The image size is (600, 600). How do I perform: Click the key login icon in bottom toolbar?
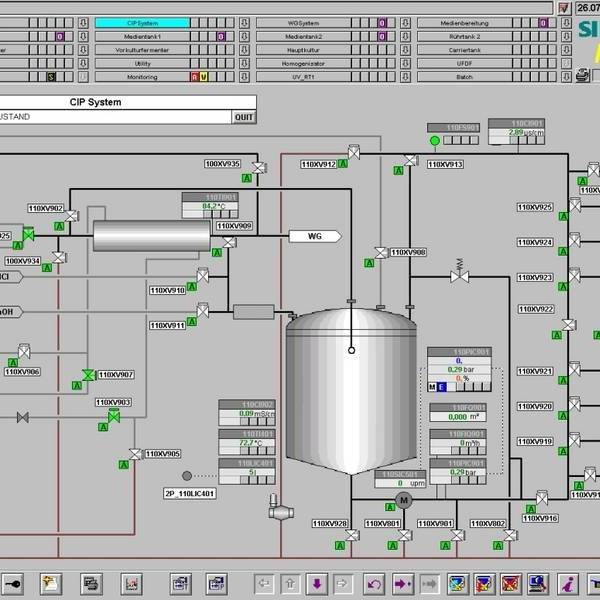14,583
